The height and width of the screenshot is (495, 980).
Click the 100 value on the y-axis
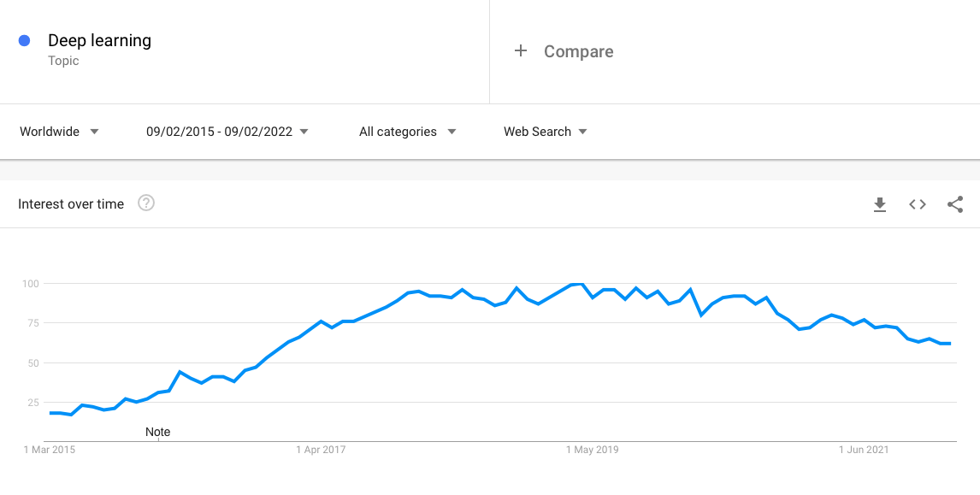click(31, 283)
